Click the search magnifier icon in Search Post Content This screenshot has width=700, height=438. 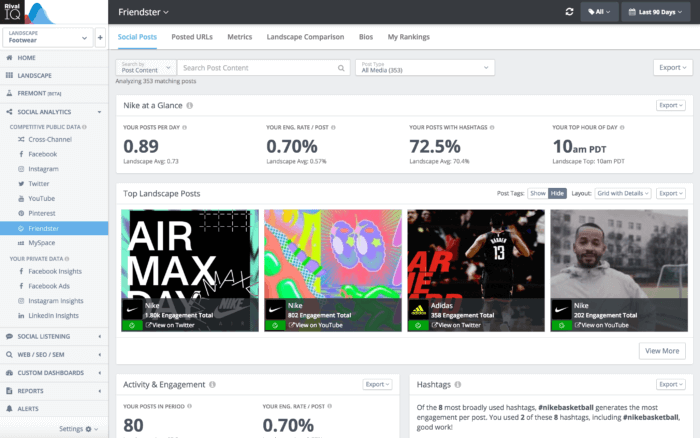341,68
